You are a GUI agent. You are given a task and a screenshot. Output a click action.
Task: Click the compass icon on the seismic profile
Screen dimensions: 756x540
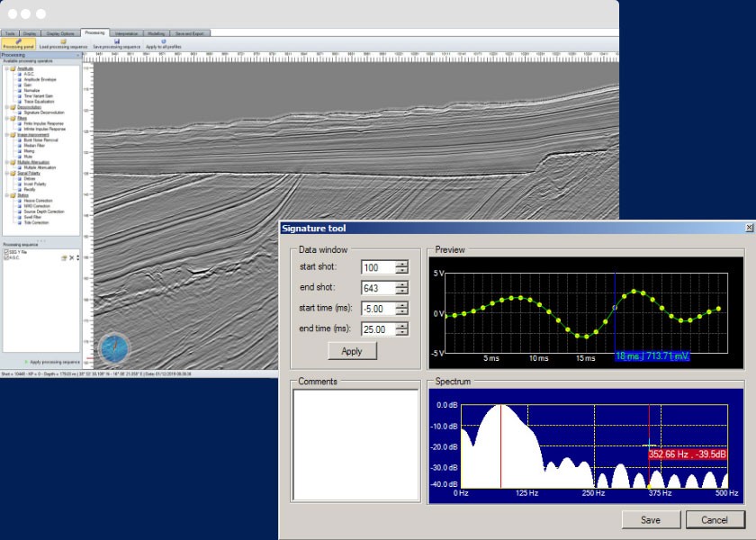[x=112, y=348]
